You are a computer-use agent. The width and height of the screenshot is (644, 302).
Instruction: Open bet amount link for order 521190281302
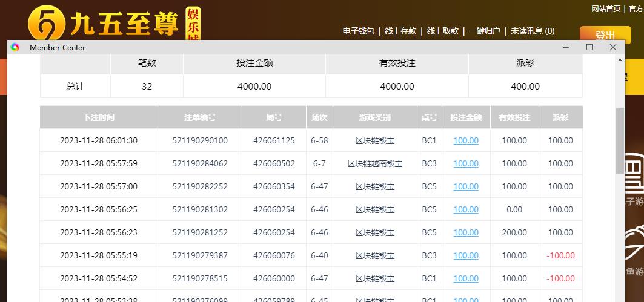pos(466,209)
